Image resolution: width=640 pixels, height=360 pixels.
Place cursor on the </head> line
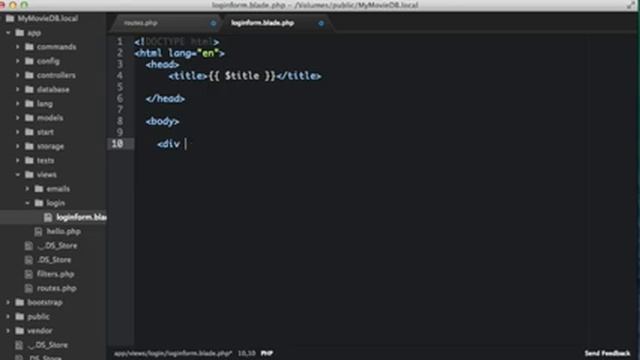pos(165,98)
